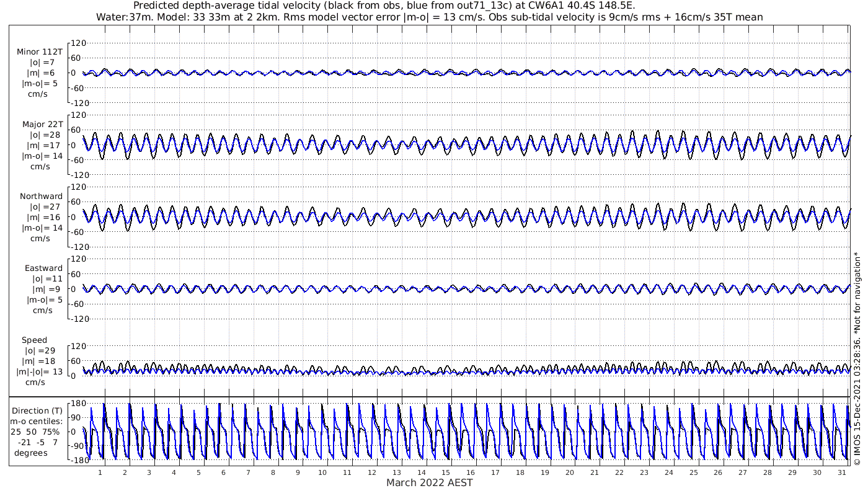Click the '180' tick on Direction axis

tap(78, 404)
